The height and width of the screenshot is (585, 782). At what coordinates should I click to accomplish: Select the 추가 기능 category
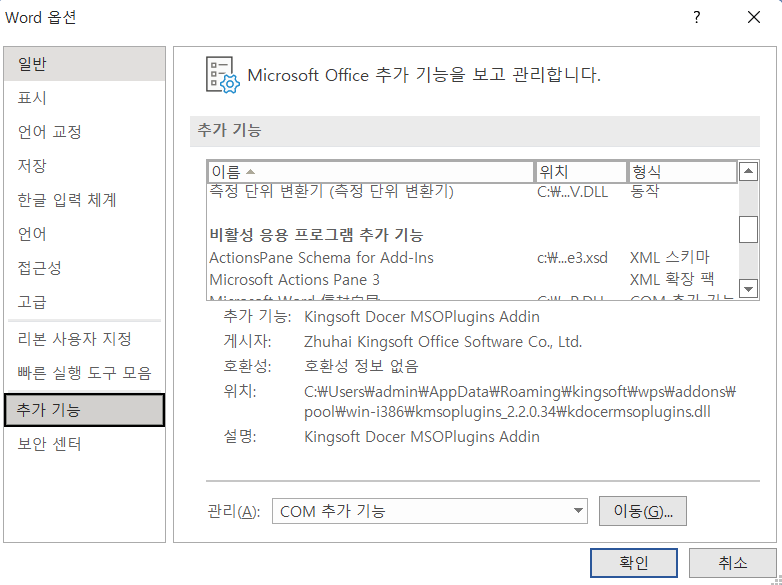point(84,410)
